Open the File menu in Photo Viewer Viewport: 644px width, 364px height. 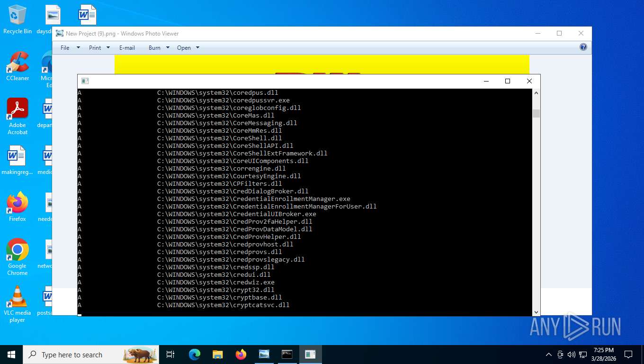click(65, 48)
